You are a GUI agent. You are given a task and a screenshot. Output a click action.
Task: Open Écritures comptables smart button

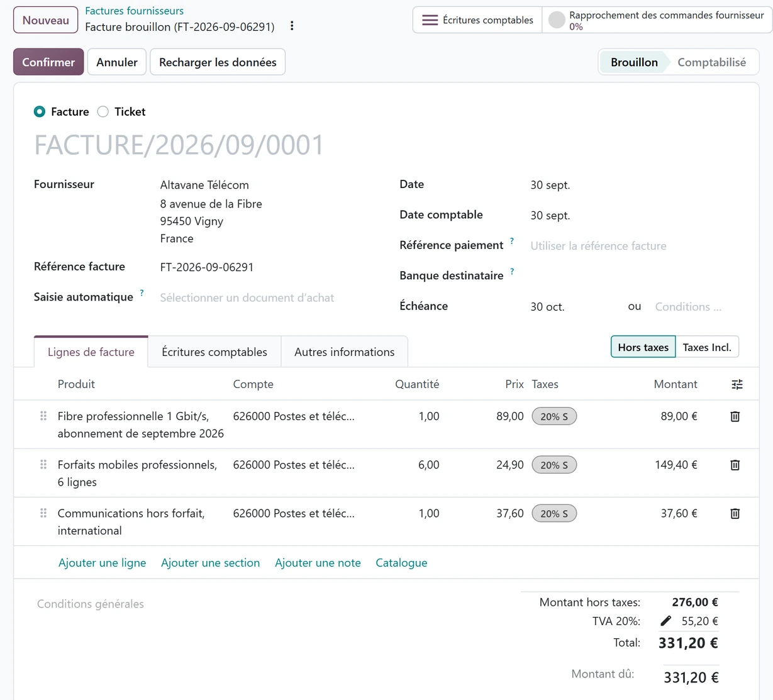477,20
